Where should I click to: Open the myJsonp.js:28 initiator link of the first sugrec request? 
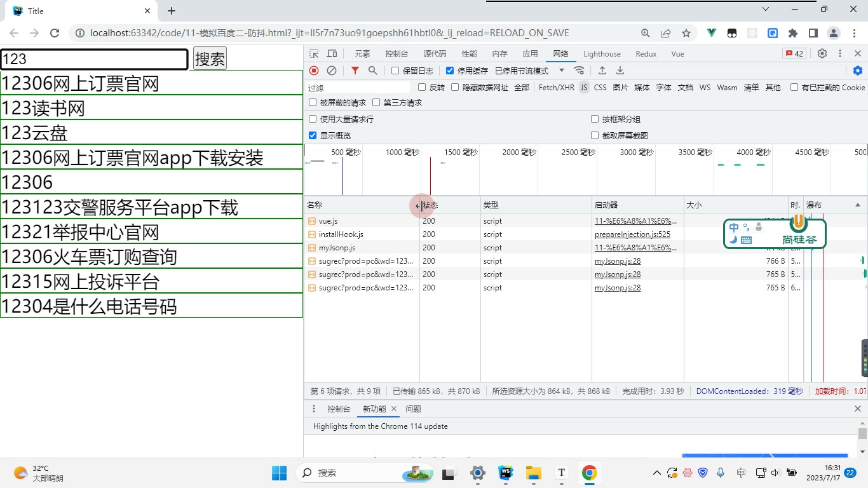tap(618, 261)
